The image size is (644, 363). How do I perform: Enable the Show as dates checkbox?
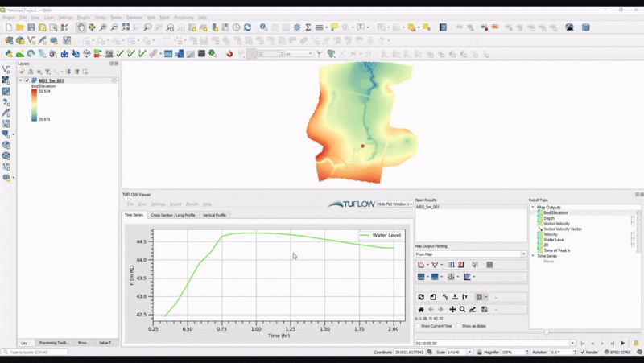[457, 326]
